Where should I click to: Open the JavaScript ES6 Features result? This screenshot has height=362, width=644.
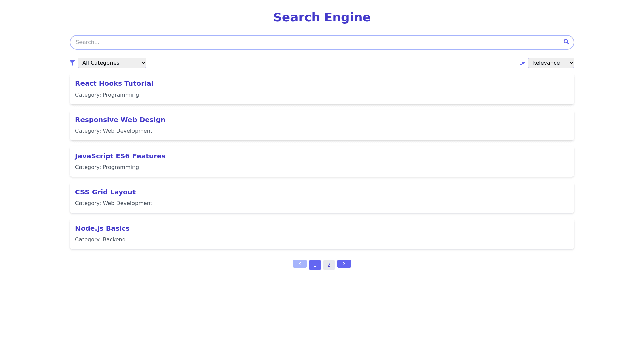coord(120,156)
